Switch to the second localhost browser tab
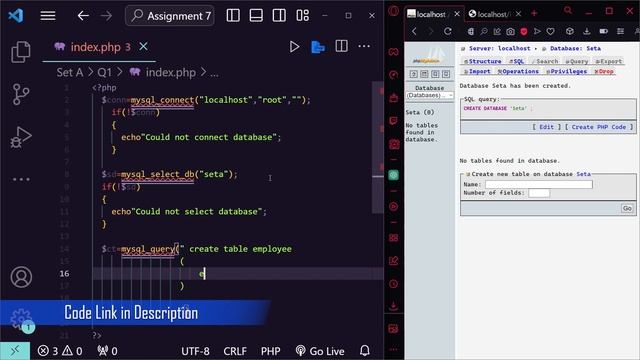The image size is (640, 360). click(494, 14)
